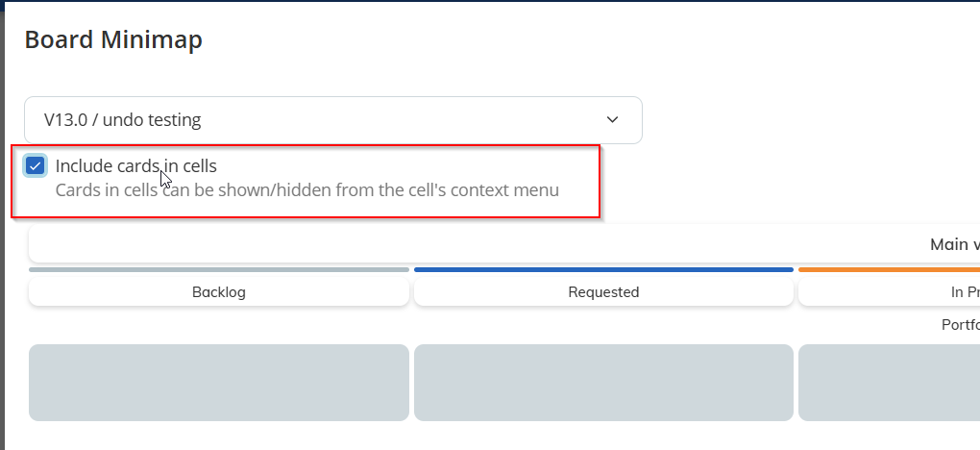Click the gray cell under Backlog column
This screenshot has width=980, height=450.
tap(219, 382)
